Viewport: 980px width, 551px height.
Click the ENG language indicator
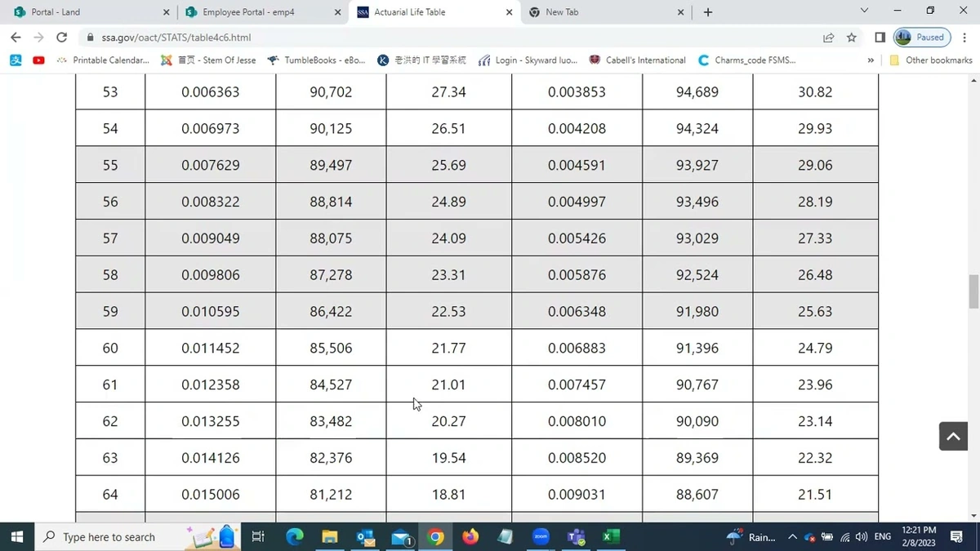[x=882, y=536]
